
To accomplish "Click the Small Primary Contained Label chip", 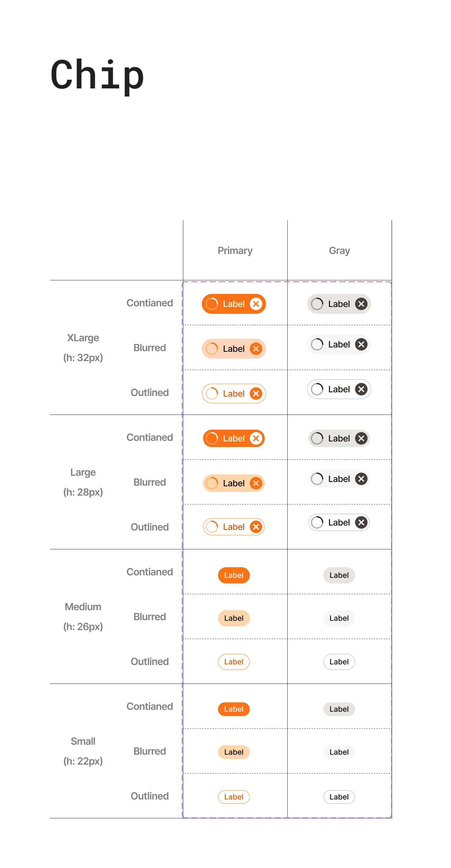I will coord(234,709).
